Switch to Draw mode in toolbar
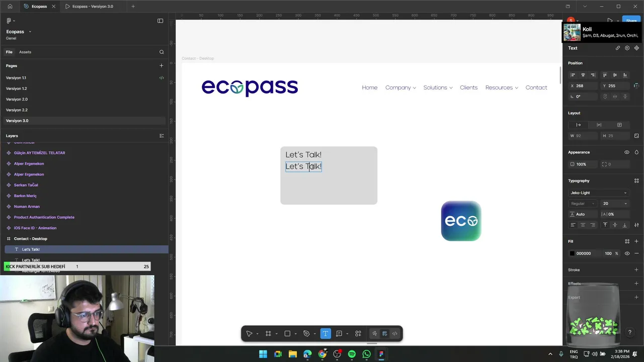The width and height of the screenshot is (644, 362). pos(374,333)
